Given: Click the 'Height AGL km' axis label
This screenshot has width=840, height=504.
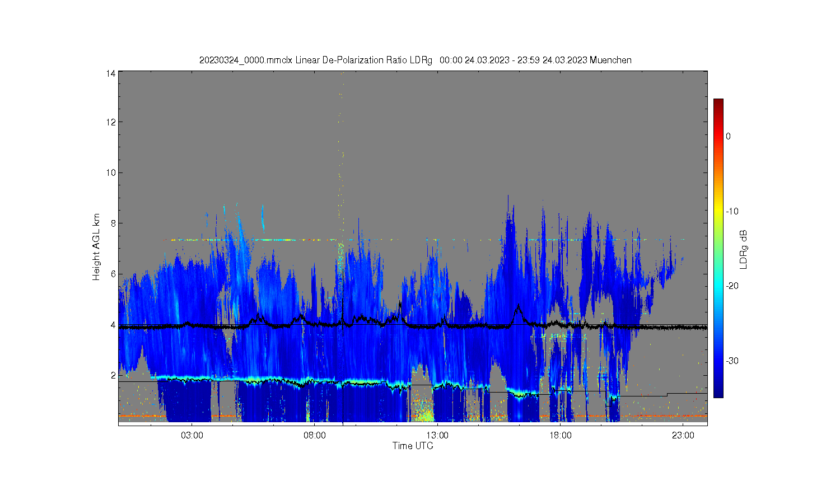Looking at the screenshot, I should click(x=96, y=246).
